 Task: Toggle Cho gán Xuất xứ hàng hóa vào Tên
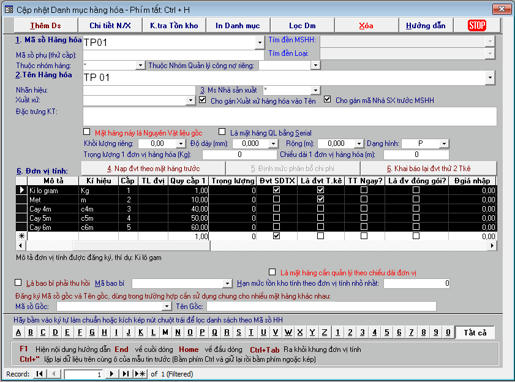(x=202, y=100)
